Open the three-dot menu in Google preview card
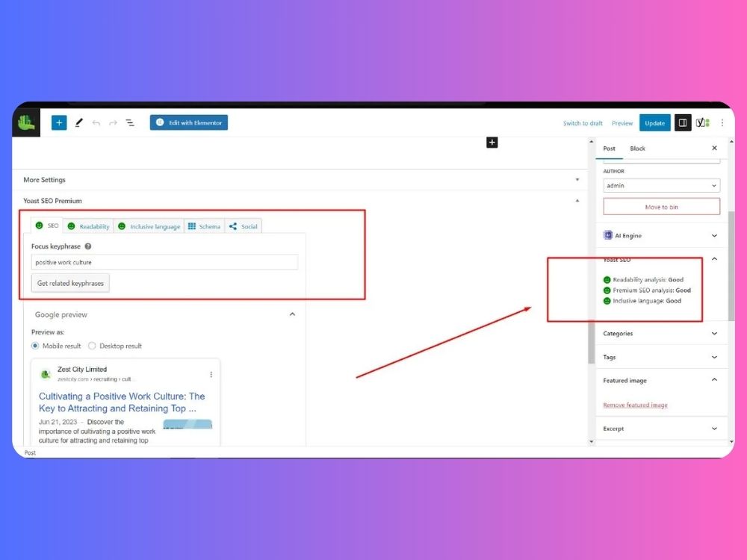This screenshot has width=747, height=560. coord(211,375)
